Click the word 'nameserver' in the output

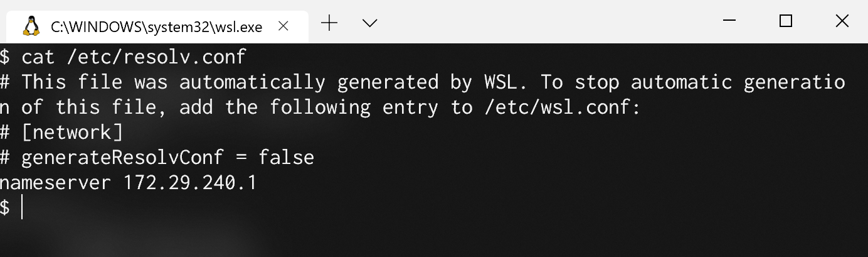click(55, 183)
